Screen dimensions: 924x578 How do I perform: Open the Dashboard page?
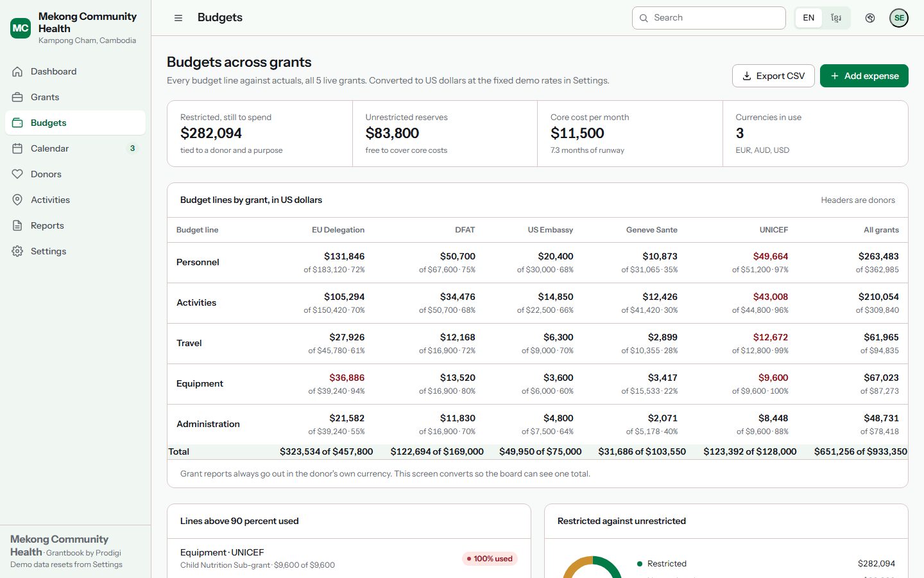(75, 71)
